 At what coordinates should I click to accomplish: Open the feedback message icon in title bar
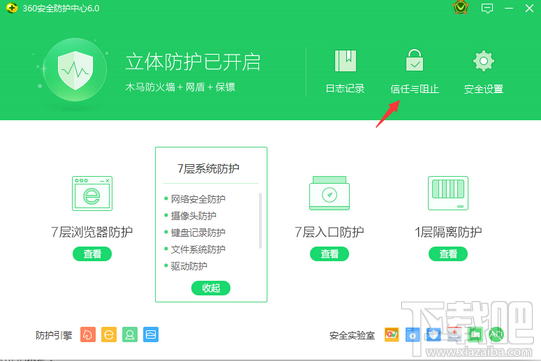[487, 8]
